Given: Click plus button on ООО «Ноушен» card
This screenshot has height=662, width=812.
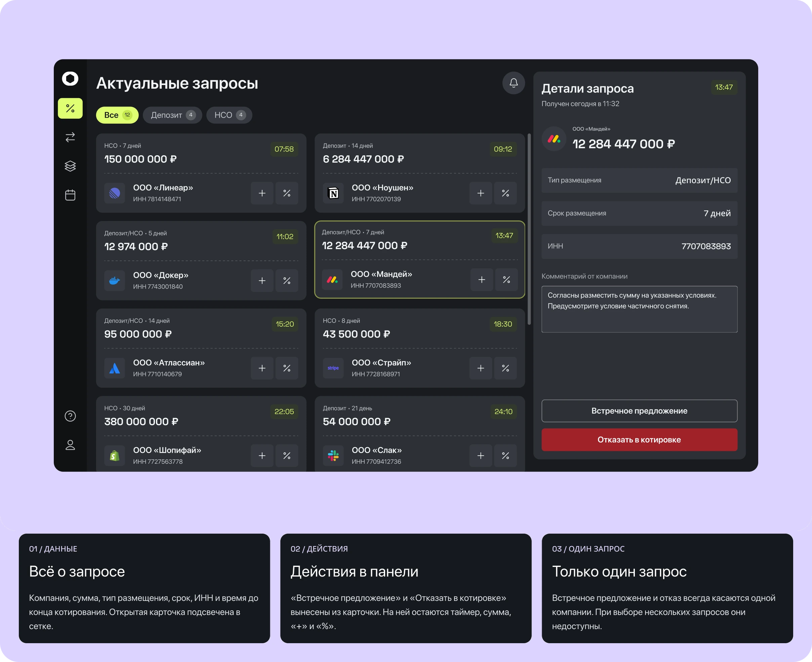Looking at the screenshot, I should (x=481, y=193).
